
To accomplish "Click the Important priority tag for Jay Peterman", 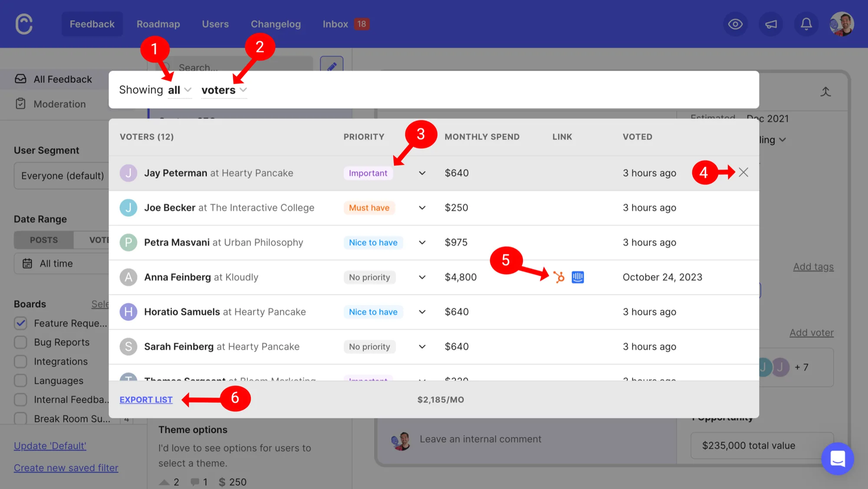I will pyautogui.click(x=368, y=173).
